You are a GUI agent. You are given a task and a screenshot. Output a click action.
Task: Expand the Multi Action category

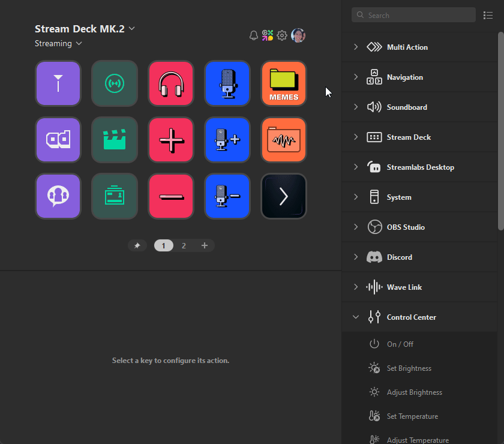419,47
